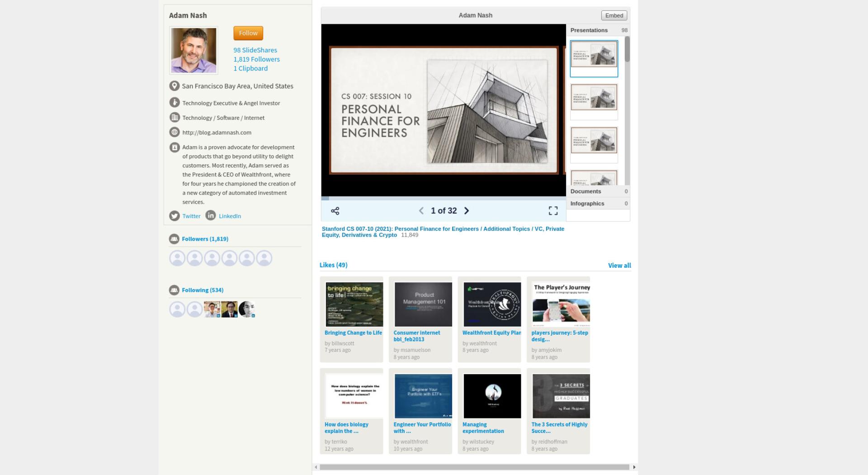The image size is (868, 475).
Task: Open the 1 Clipboard link
Action: coord(250,68)
